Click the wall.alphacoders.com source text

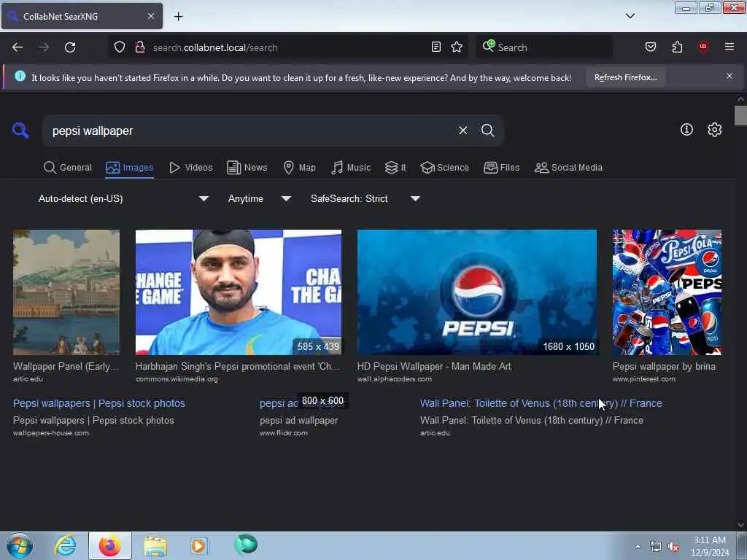395,379
